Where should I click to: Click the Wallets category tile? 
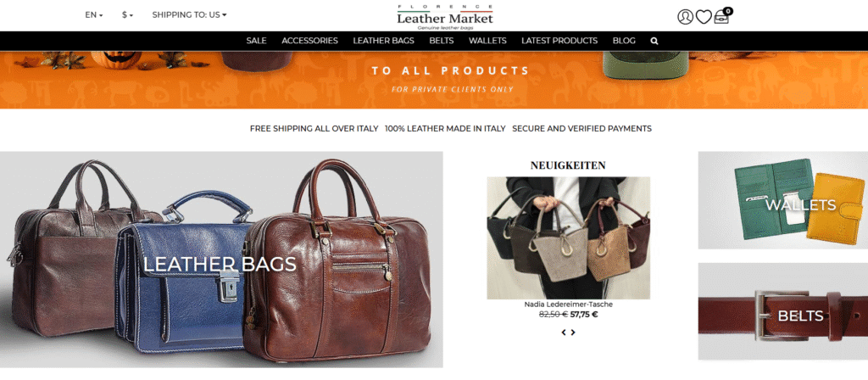tap(782, 200)
